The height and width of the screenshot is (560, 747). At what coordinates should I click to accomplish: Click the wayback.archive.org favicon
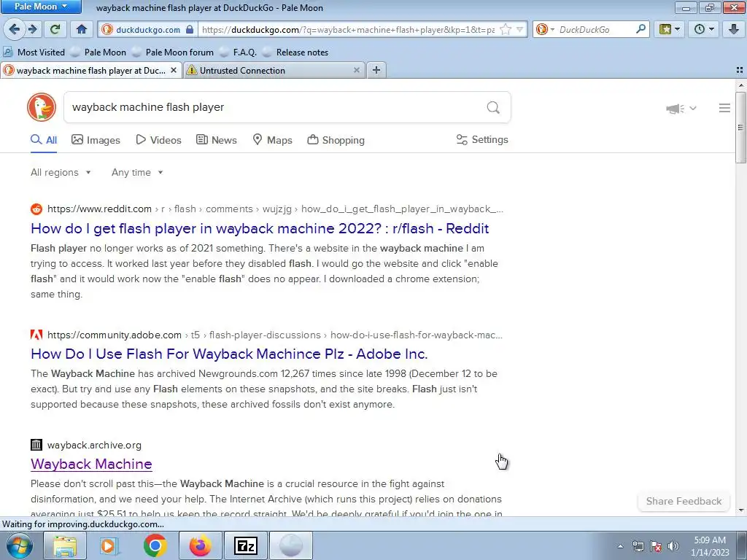point(36,446)
